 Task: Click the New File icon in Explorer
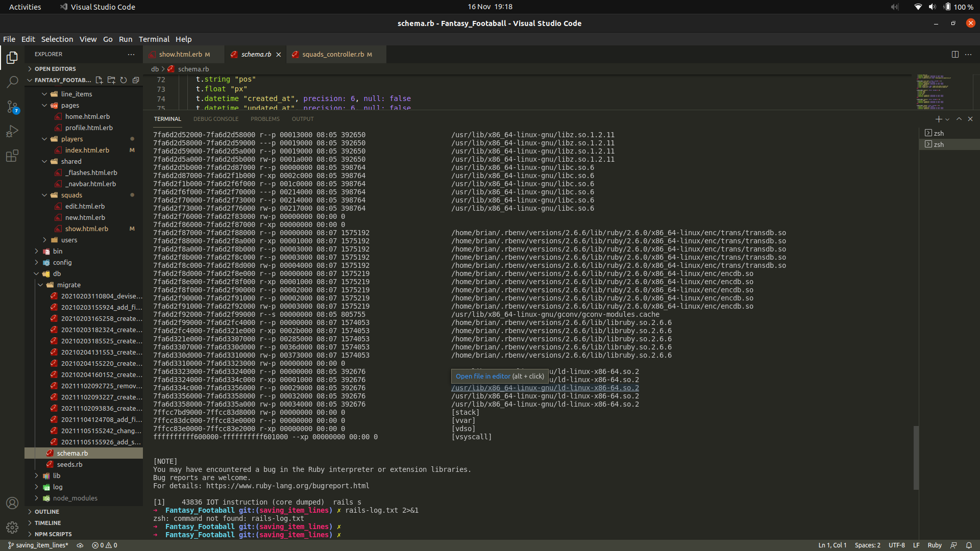99,80
